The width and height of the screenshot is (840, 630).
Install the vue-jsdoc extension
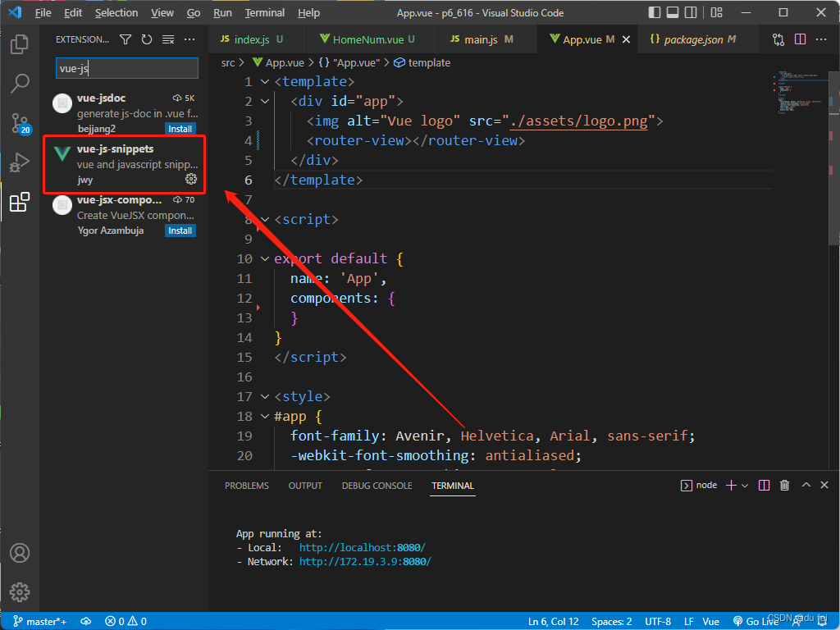180,129
